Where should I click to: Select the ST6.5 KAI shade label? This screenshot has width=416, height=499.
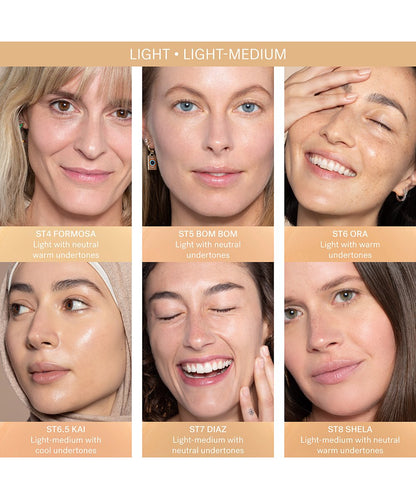click(66, 429)
